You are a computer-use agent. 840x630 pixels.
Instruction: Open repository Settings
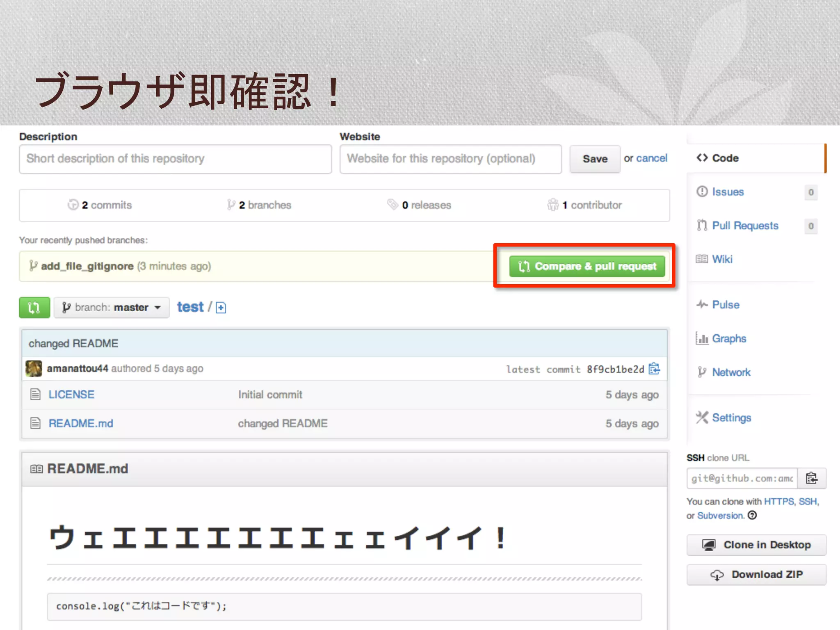tap(731, 418)
